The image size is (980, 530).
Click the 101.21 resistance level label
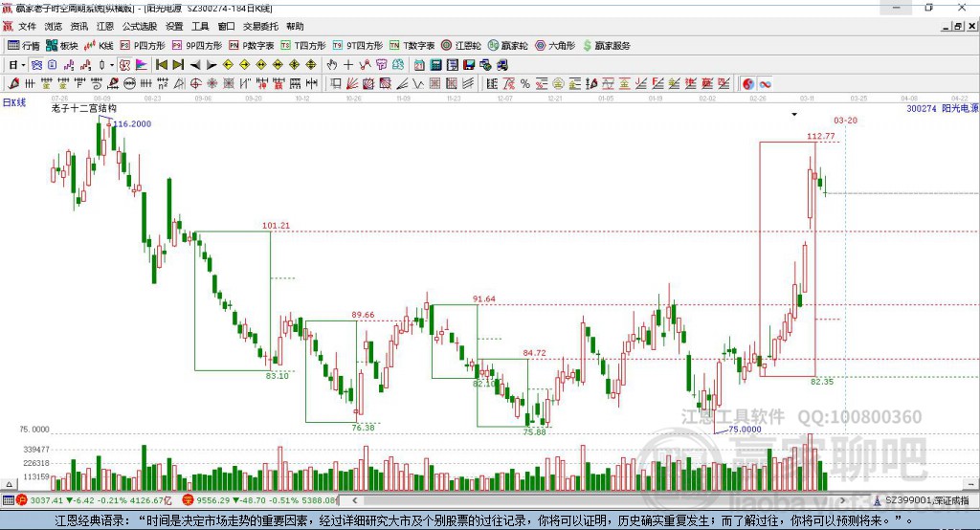point(276,226)
